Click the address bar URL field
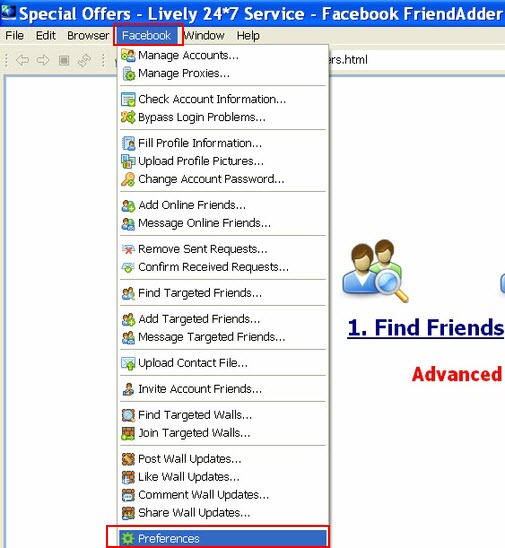This screenshot has height=548, width=505. click(416, 60)
